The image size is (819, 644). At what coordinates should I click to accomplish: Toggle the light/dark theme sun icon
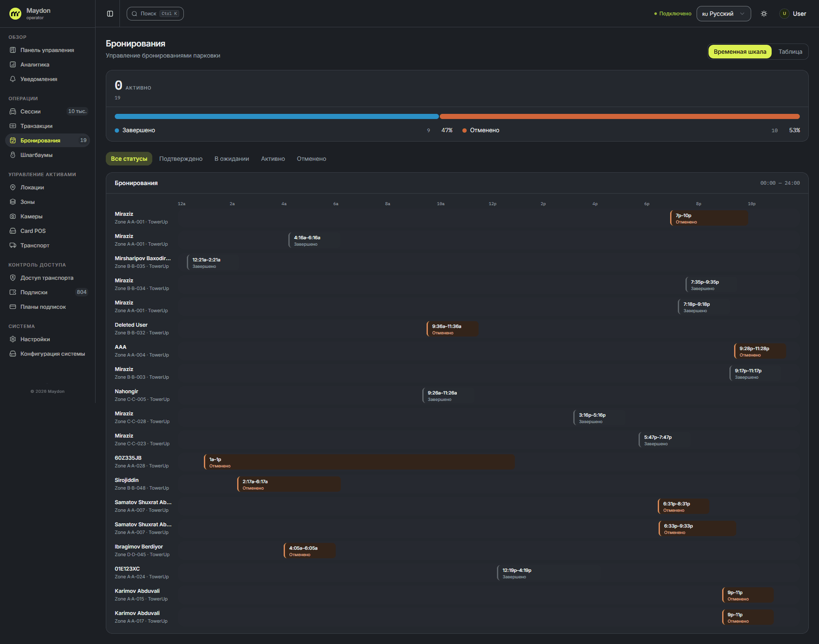764,14
